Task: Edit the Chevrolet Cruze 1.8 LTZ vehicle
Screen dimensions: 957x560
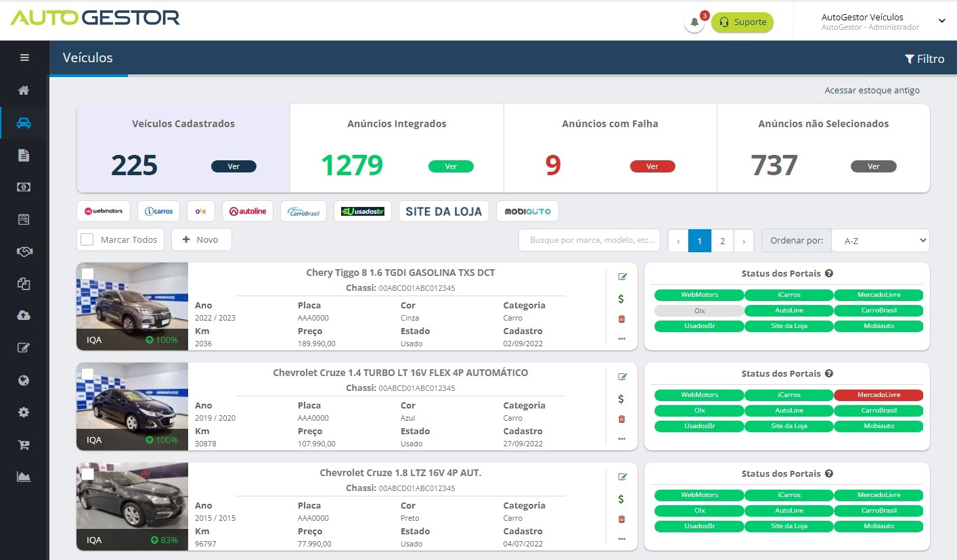Action: pos(623,477)
